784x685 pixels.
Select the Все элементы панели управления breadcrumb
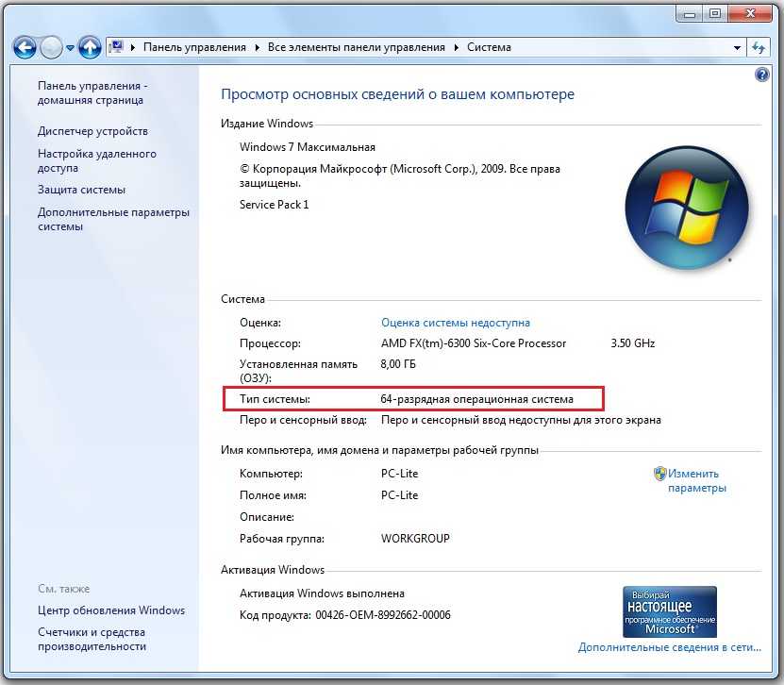pyautogui.click(x=356, y=47)
